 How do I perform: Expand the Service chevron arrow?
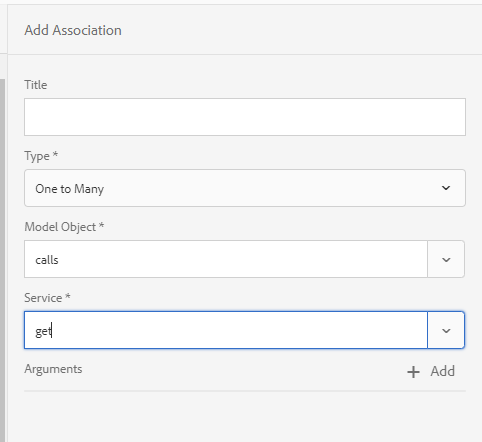click(446, 330)
